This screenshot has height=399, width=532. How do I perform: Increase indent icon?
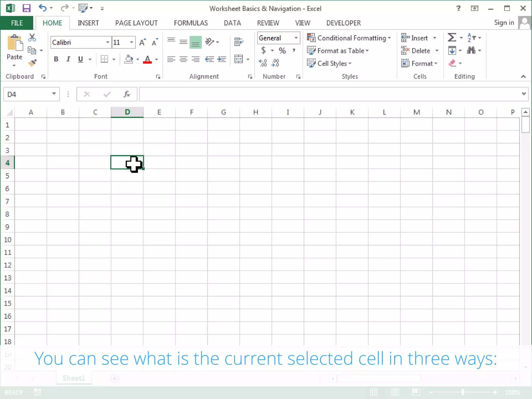tap(222, 59)
